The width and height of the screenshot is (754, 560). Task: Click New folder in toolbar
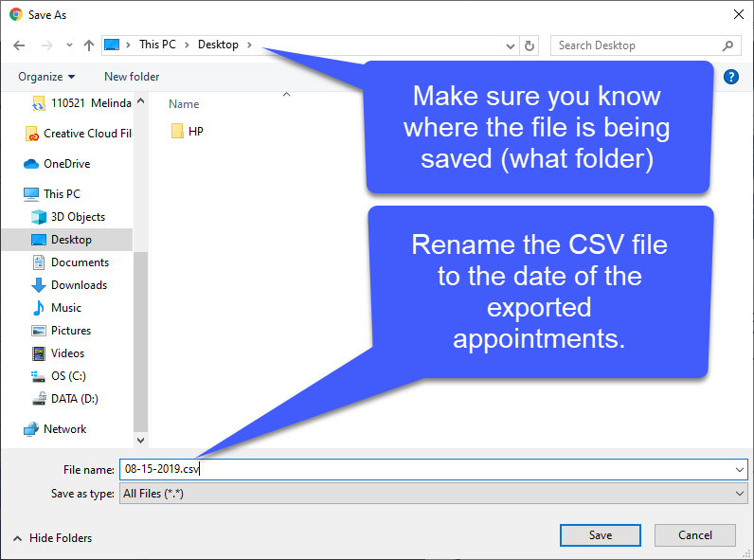132,77
